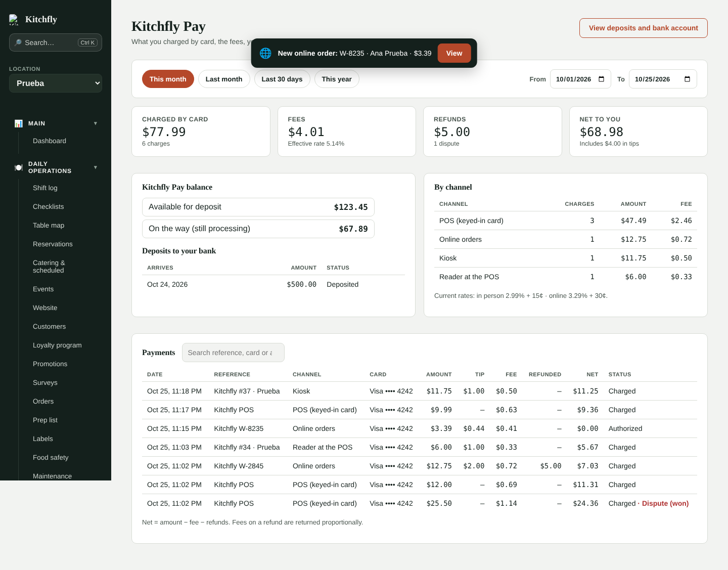The width and height of the screenshot is (728, 570).
Task: Click the globe icon in the order notification
Action: [x=265, y=53]
